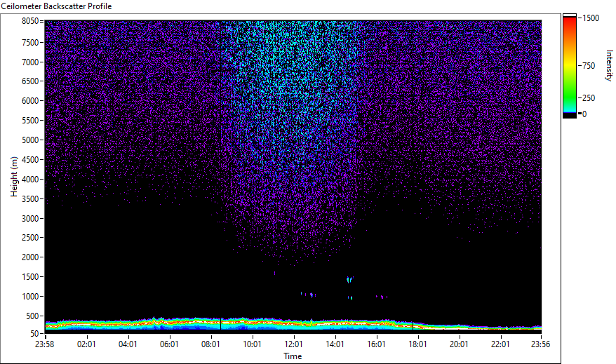Select the 1500 intensity scale value
The height and width of the screenshot is (364, 616).
click(591, 18)
